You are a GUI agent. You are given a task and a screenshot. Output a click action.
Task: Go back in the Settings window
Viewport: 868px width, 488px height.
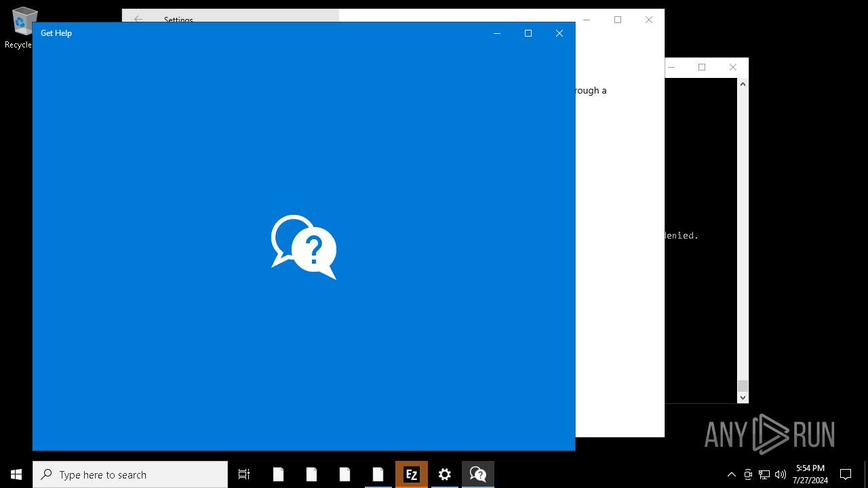(138, 20)
